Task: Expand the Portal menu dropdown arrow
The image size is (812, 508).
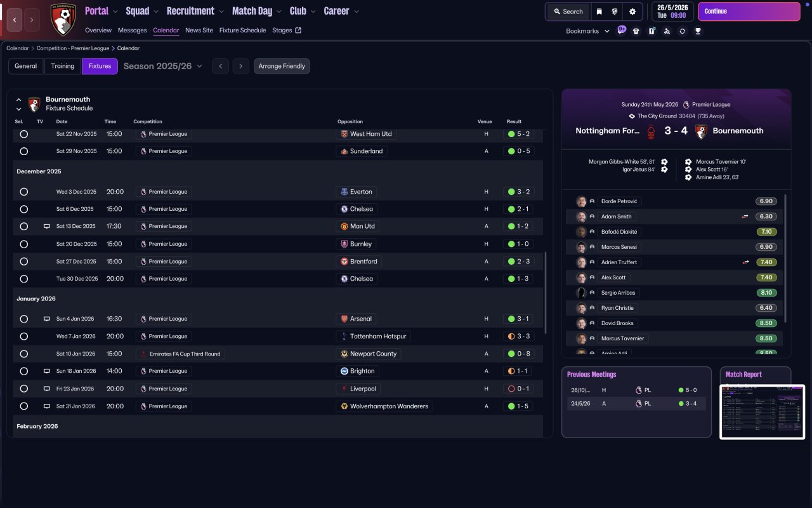Action: point(115,11)
